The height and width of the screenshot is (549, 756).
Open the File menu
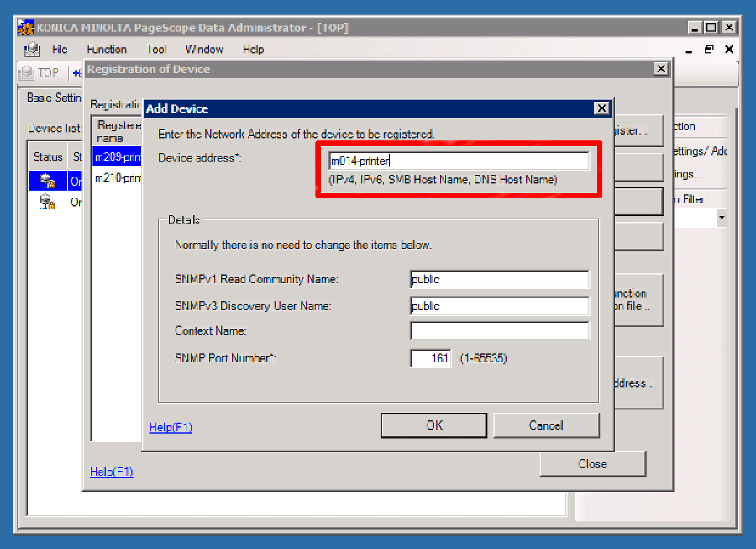(60, 50)
